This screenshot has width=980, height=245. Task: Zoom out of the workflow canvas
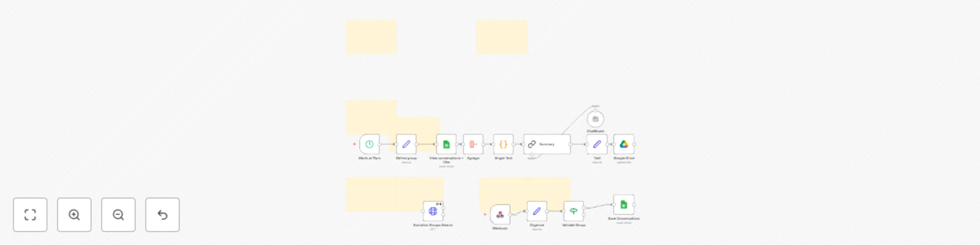pyautogui.click(x=118, y=215)
